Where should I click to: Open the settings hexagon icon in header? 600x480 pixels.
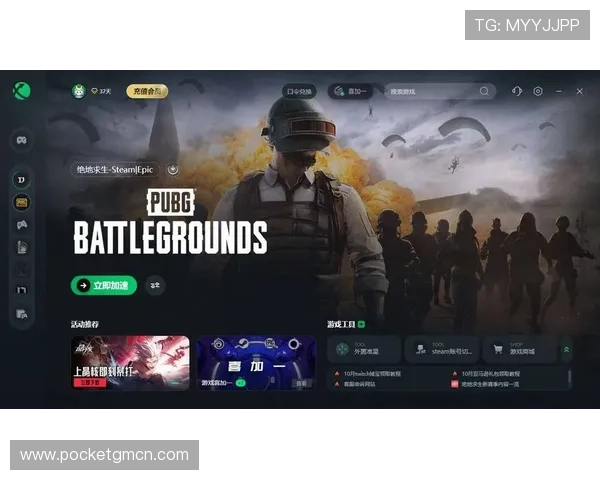[538, 91]
